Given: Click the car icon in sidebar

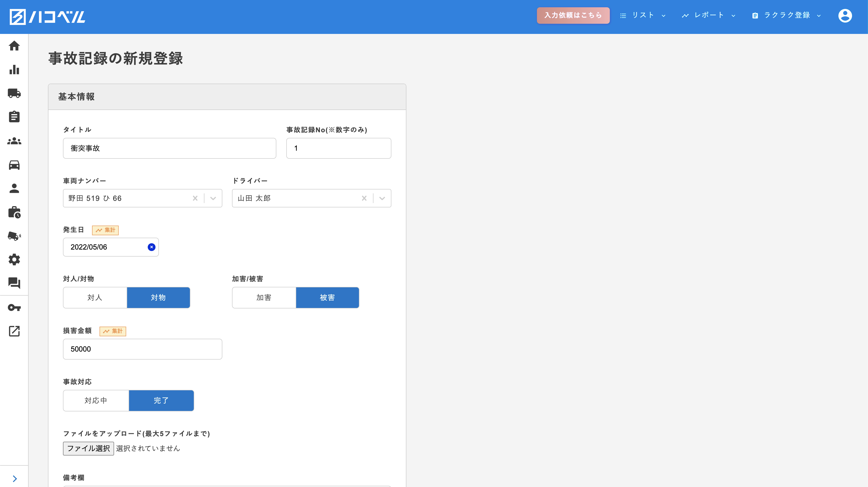Looking at the screenshot, I should (14, 165).
